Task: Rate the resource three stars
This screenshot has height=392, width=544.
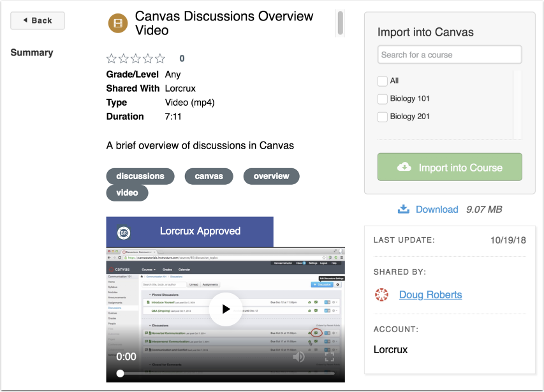Action: click(x=136, y=59)
